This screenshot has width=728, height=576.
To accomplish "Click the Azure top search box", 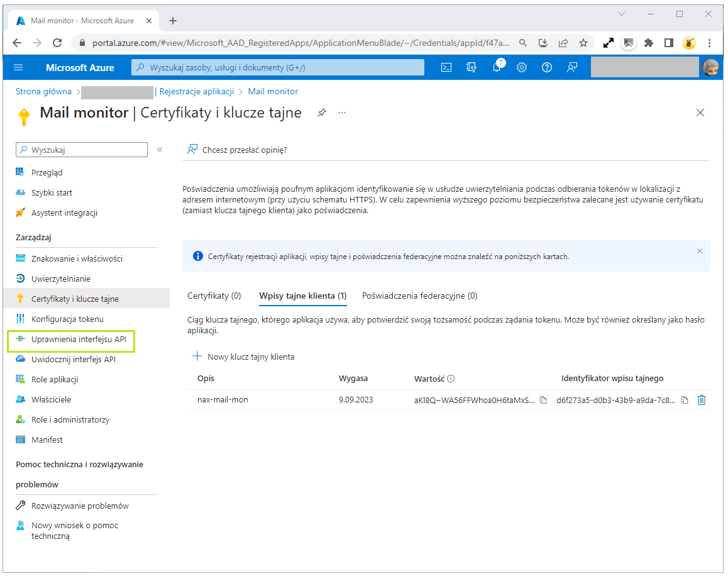I will point(278,68).
